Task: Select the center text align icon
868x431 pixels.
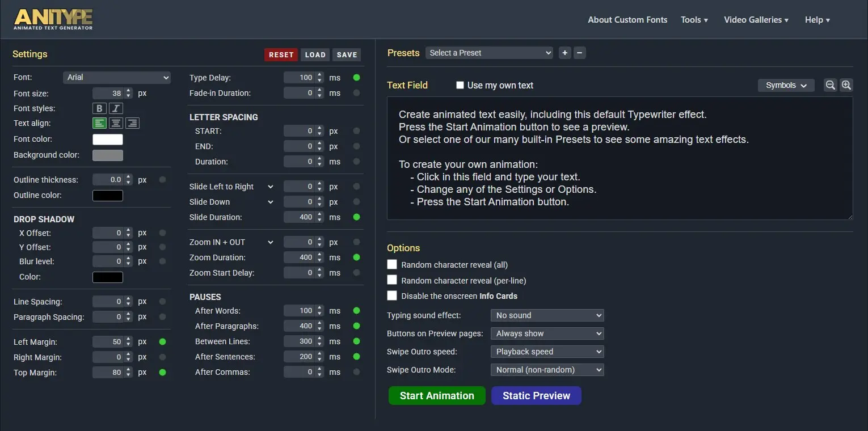Action: click(116, 123)
